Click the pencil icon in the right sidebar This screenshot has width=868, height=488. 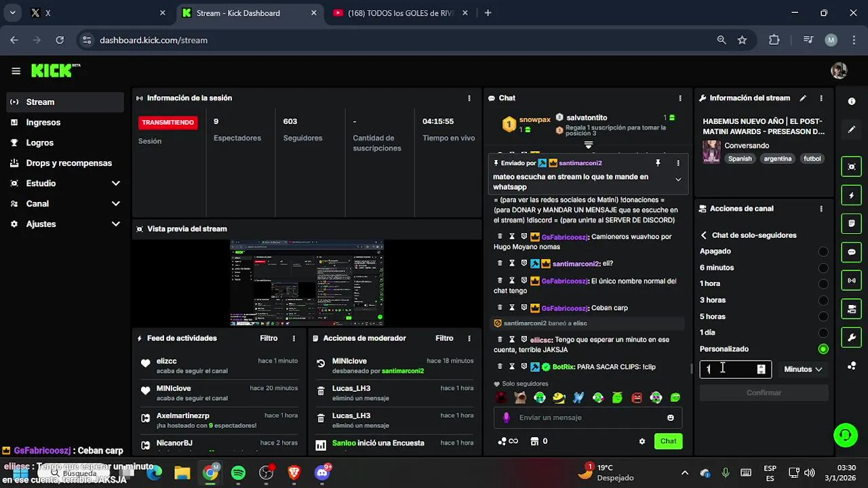852,129
